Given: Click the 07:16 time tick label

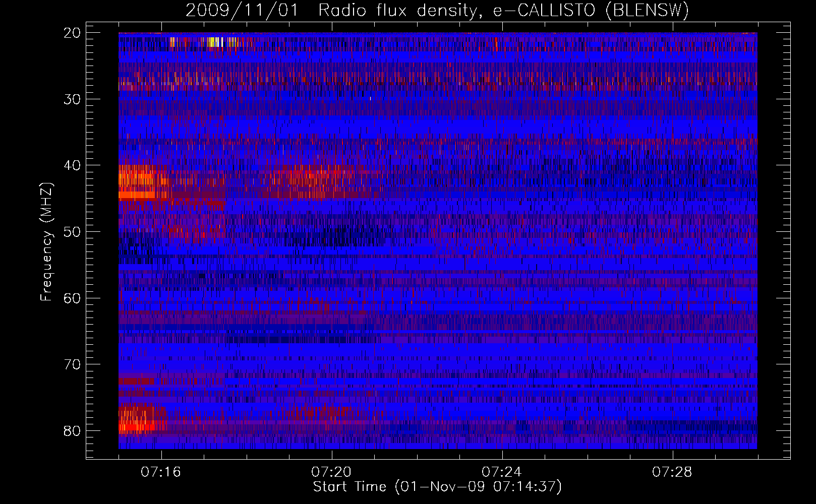Looking at the screenshot, I should point(161,472).
